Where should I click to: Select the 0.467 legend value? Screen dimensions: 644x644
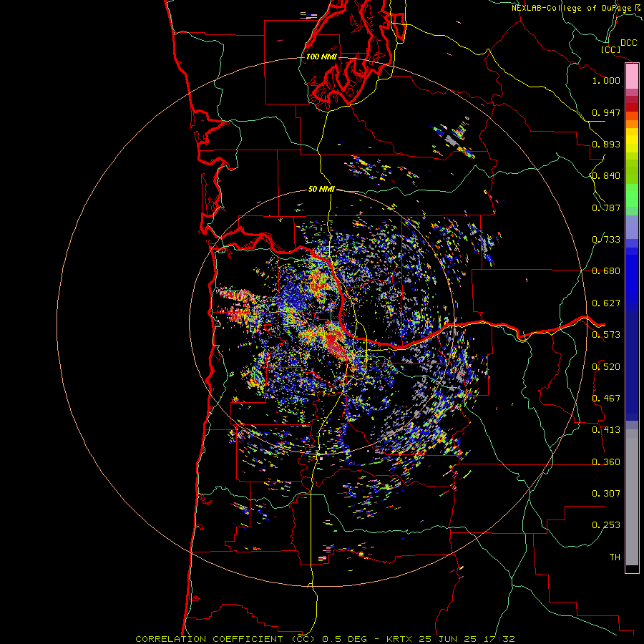606,399
